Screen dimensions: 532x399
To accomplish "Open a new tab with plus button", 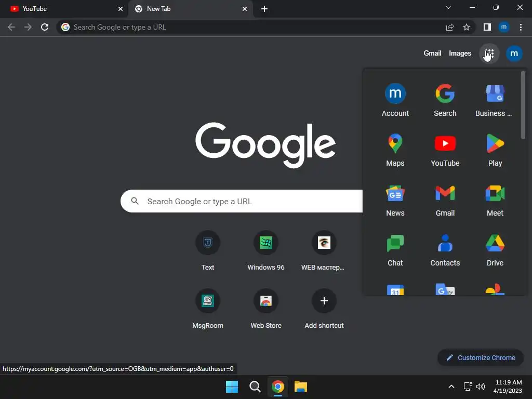I will [264, 9].
